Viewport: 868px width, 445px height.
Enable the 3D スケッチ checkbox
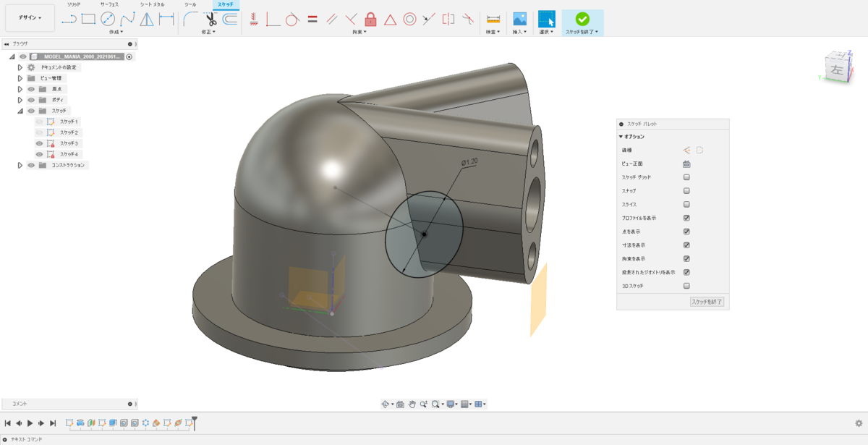tap(686, 286)
